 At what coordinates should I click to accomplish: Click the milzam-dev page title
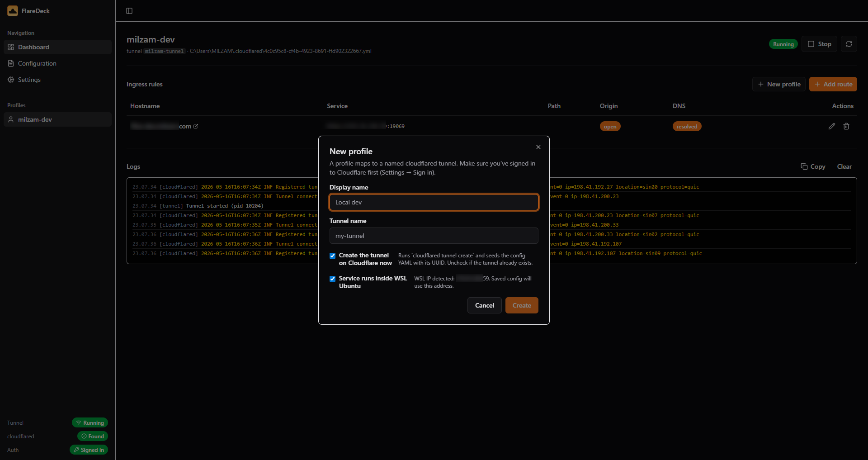click(151, 39)
